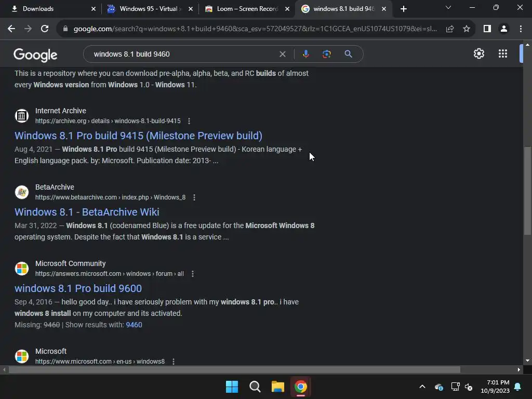Click the Internet Archive favicon
Image resolution: width=532 pixels, height=399 pixels.
pos(22,116)
